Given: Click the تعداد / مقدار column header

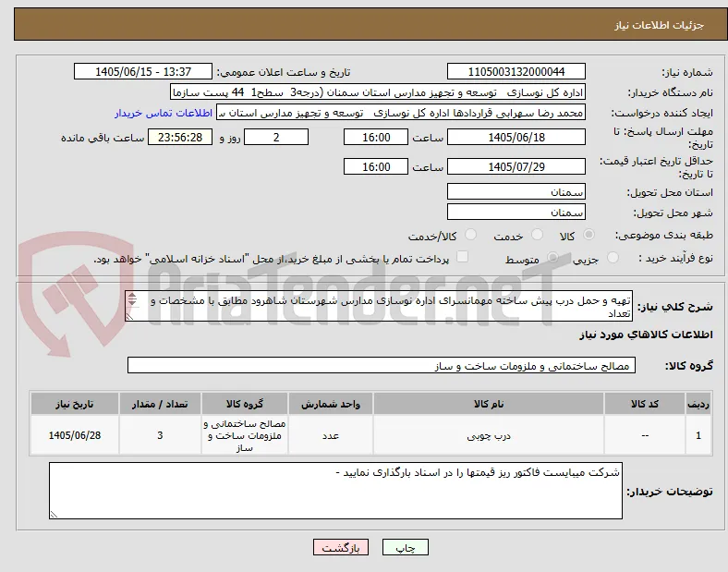Looking at the screenshot, I should point(160,404).
